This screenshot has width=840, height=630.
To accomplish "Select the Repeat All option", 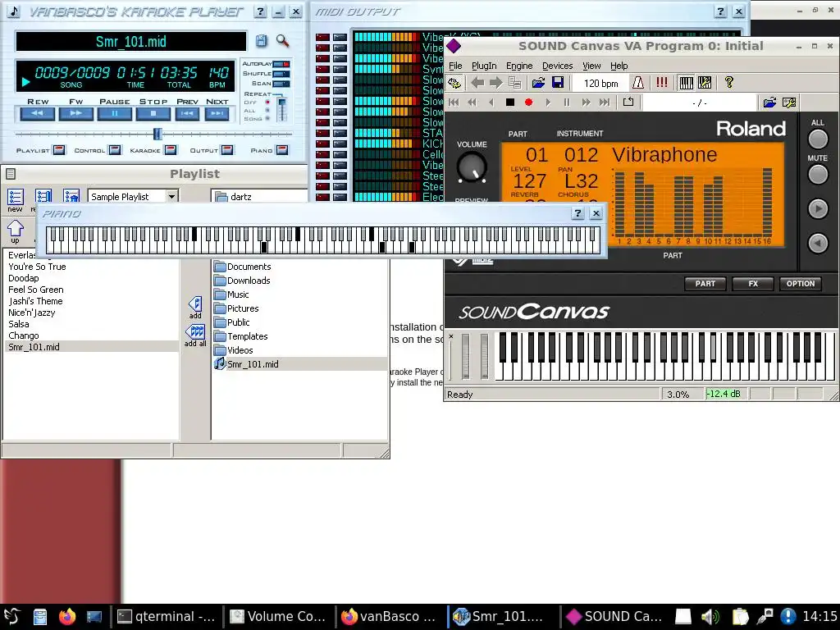I will 267,111.
